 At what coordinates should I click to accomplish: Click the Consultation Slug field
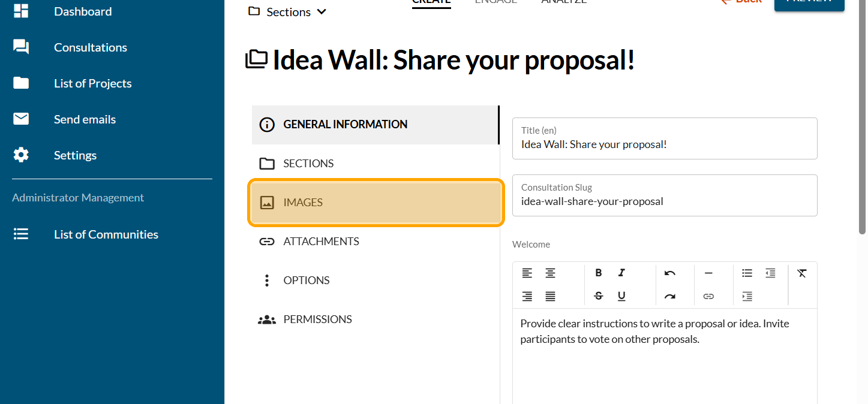[x=664, y=201]
